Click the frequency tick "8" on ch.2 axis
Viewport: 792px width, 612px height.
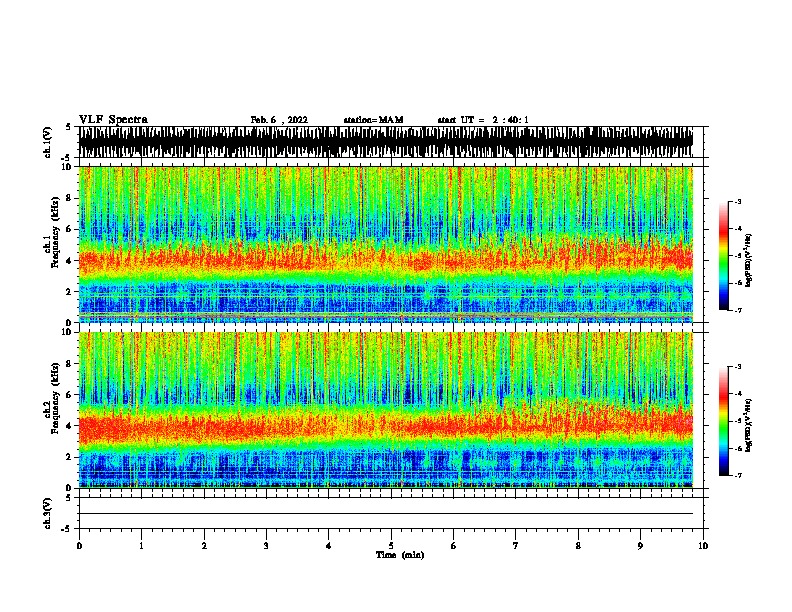(70, 364)
